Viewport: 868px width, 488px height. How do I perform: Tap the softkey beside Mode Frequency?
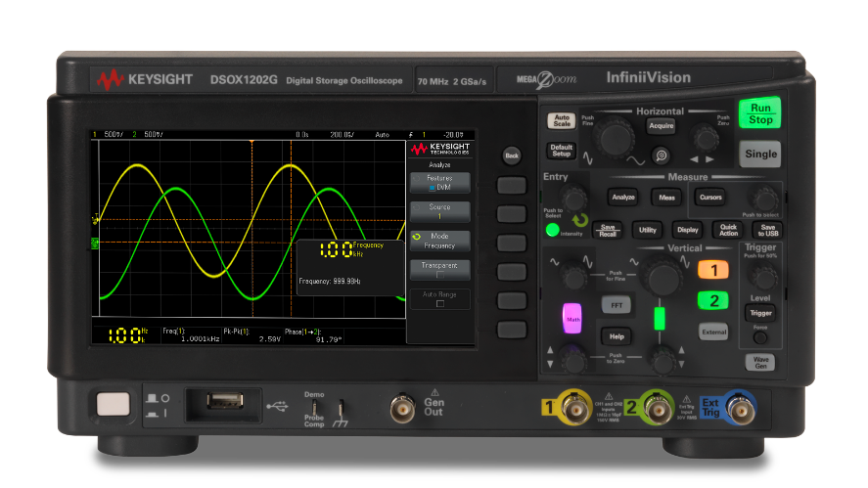click(511, 243)
